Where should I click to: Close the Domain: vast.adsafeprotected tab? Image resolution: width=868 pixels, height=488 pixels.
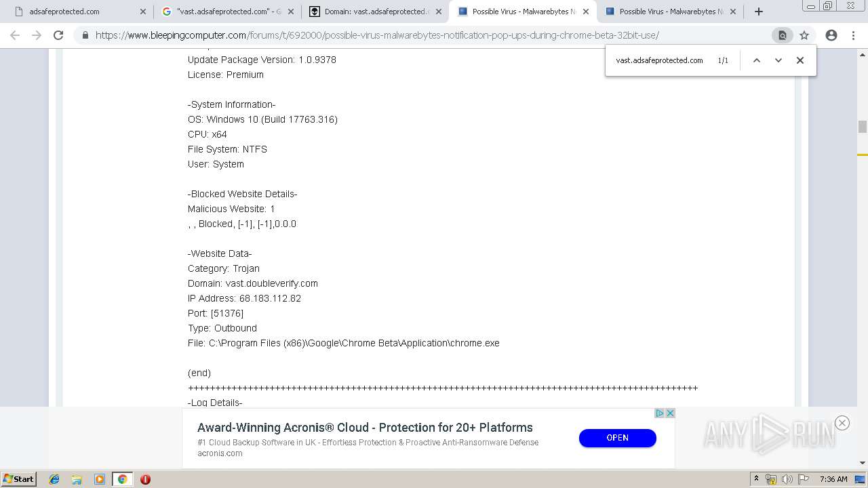[x=439, y=12]
